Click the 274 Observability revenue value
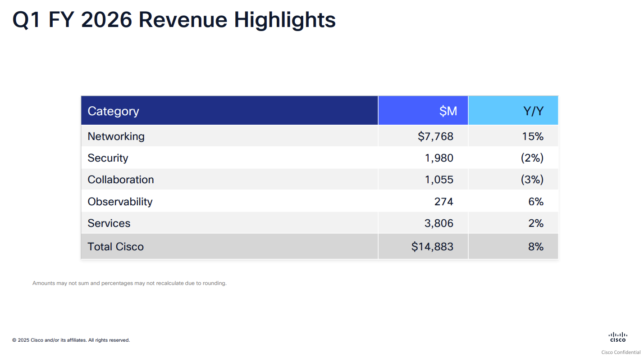Screen dimensions: 644x357 pos(443,202)
